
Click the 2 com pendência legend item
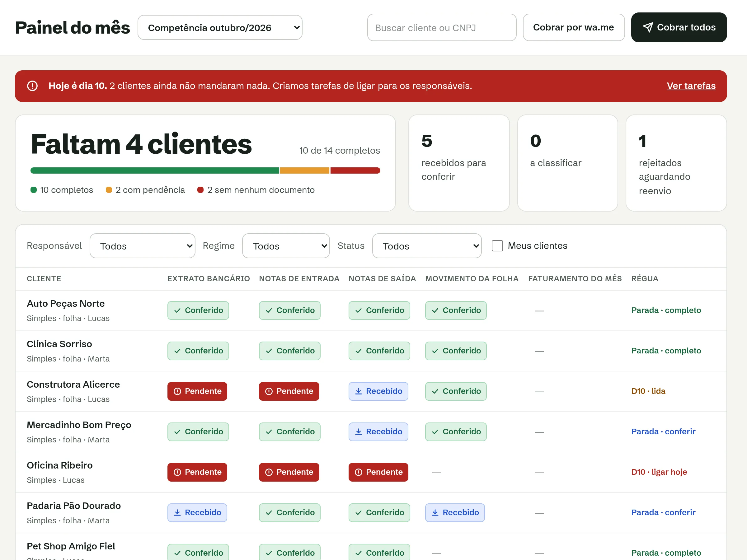coord(145,190)
